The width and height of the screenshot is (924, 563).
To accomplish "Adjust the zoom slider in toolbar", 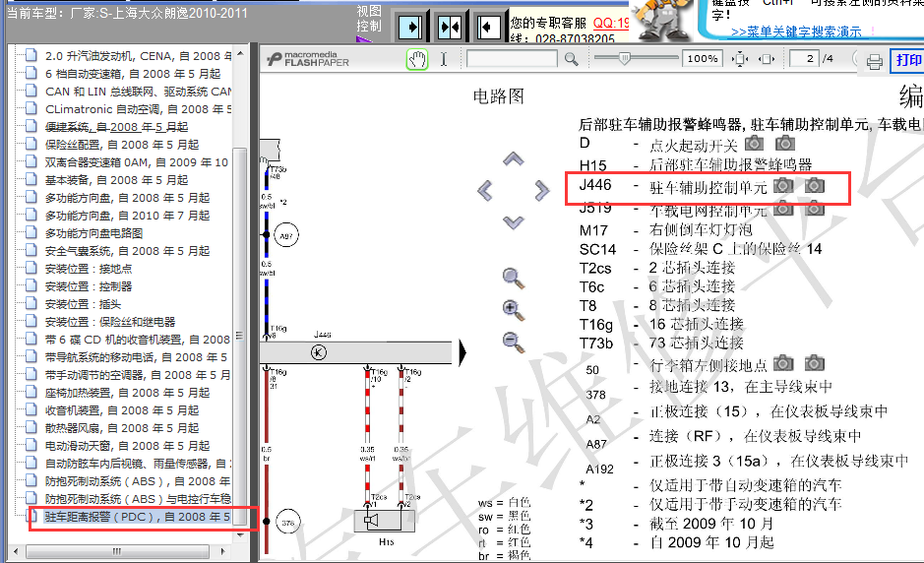I will click(x=625, y=58).
